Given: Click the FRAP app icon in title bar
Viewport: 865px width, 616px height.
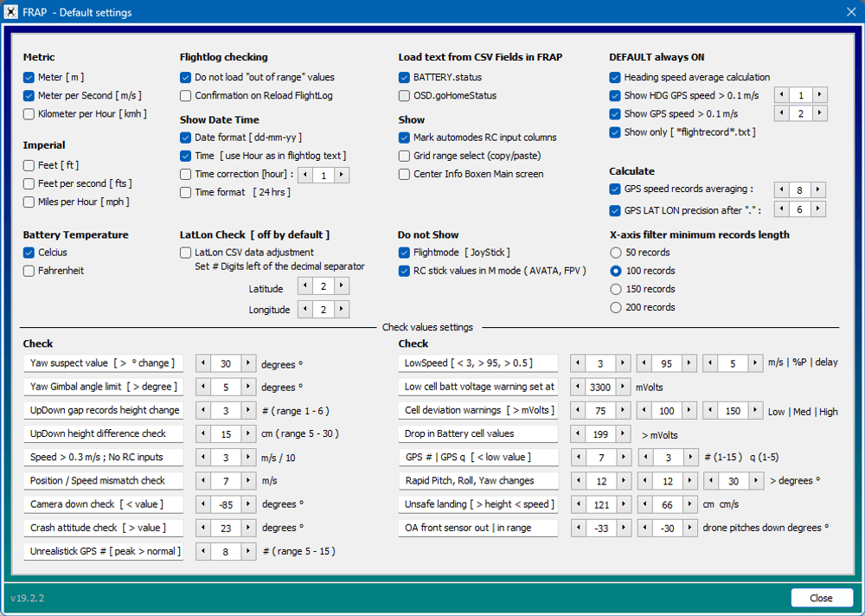Looking at the screenshot, I should (x=13, y=13).
